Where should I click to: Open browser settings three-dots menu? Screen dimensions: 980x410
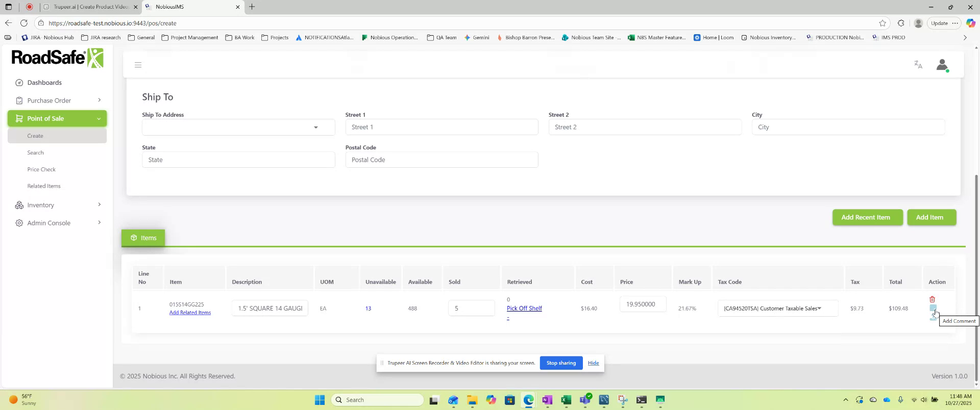(x=955, y=23)
